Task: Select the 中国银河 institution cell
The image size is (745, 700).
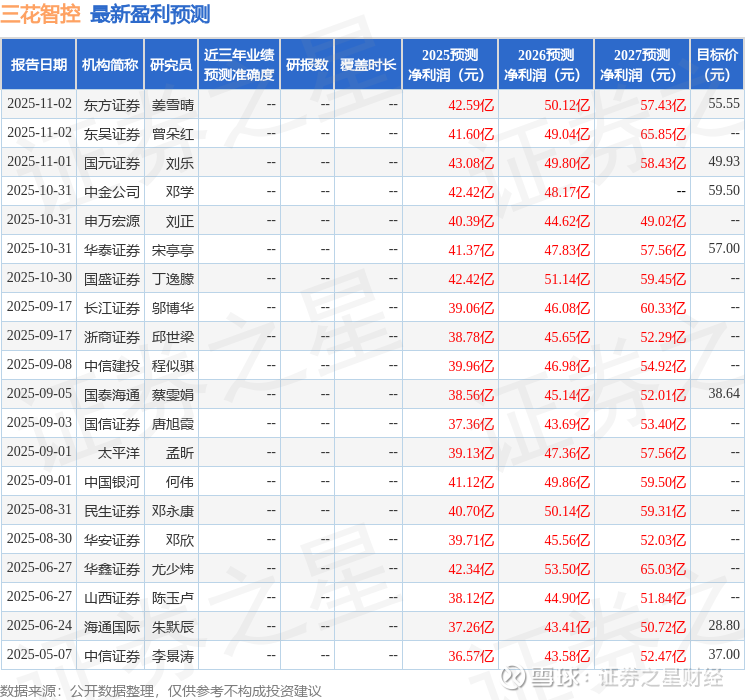Action: [112, 482]
